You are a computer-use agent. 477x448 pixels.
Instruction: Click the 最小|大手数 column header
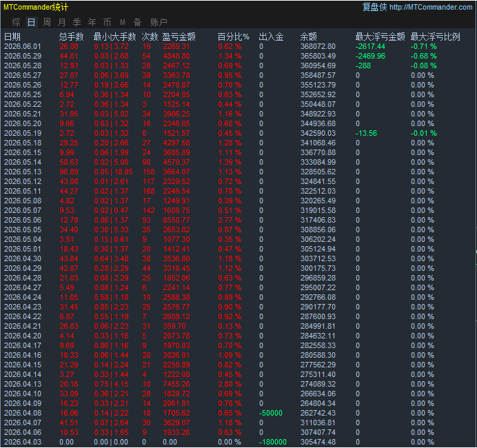tap(114, 37)
